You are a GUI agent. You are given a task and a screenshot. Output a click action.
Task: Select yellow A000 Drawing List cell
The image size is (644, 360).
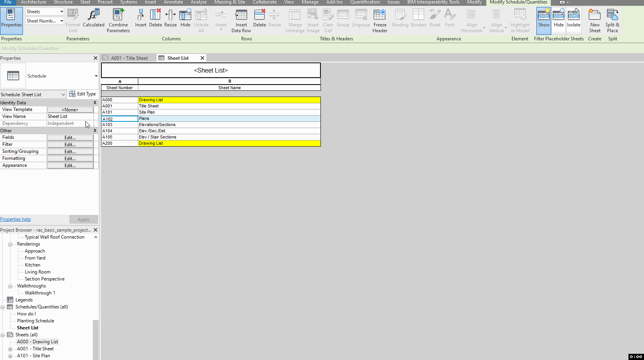(x=229, y=100)
